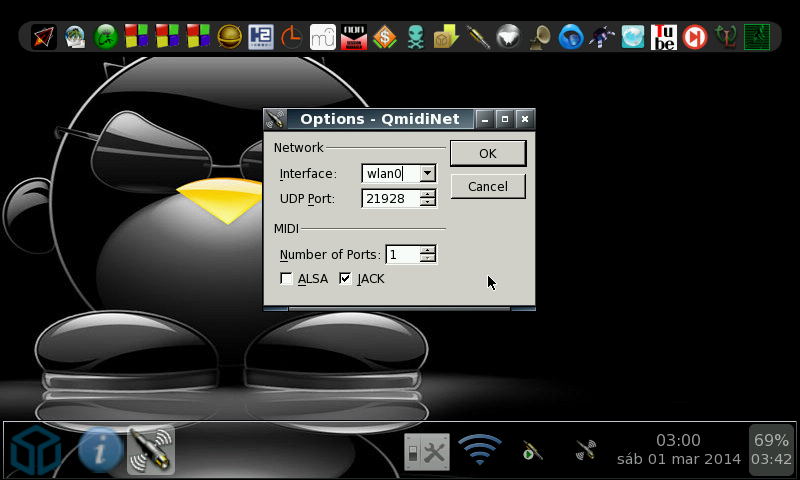
Task: Open the green running man icon
Action: point(757,37)
